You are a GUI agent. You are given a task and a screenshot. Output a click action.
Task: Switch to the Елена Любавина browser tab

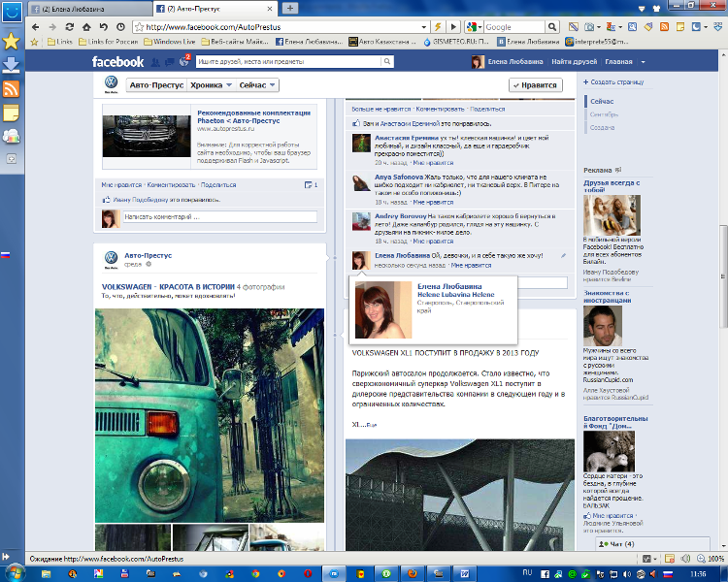pyautogui.click(x=73, y=8)
